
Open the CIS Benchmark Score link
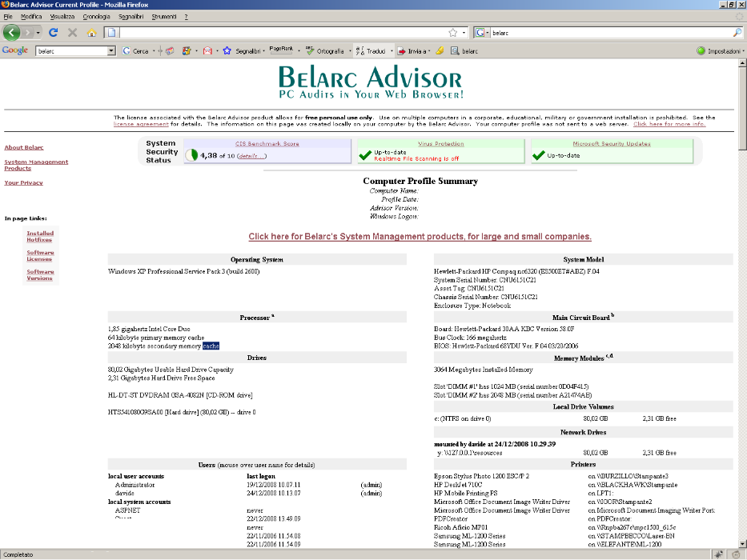coord(267,144)
